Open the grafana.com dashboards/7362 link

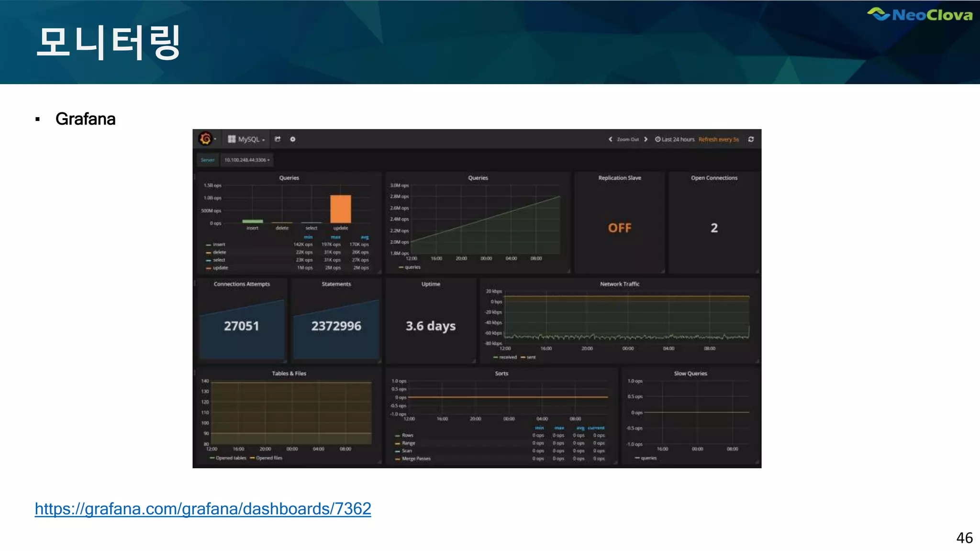click(203, 508)
